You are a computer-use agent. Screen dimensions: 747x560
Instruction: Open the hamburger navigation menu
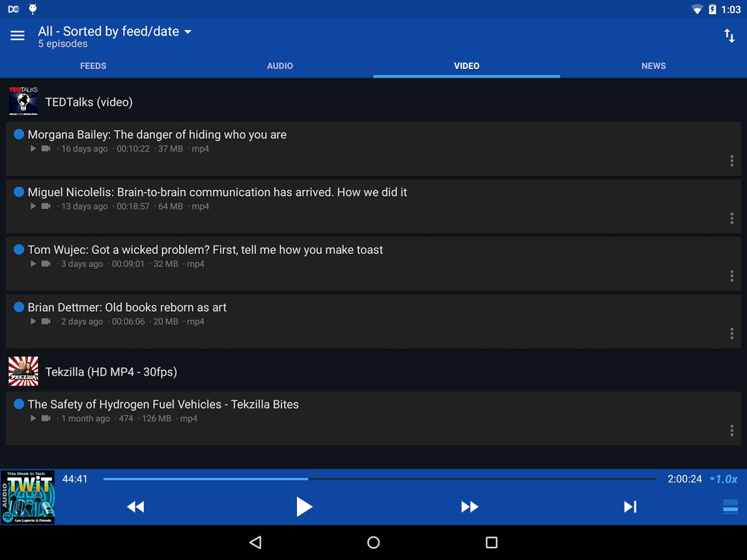point(17,36)
